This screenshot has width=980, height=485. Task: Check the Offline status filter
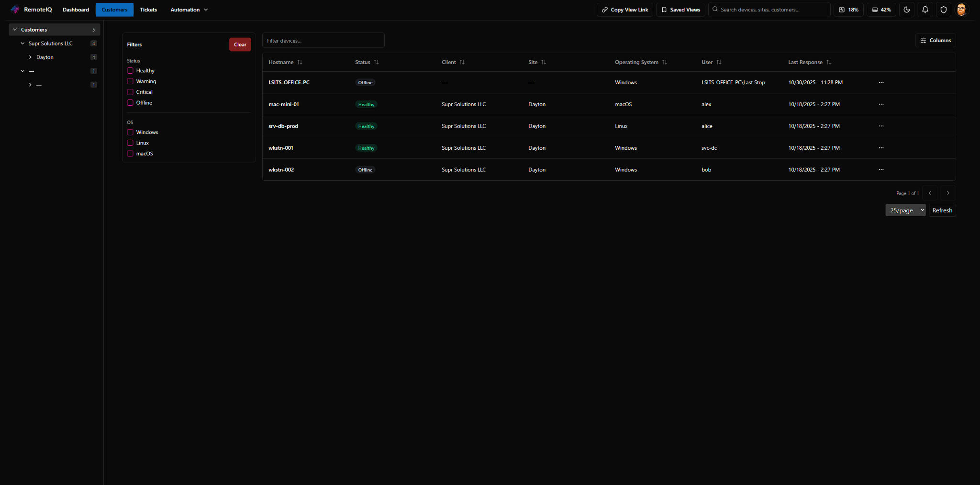tap(130, 103)
